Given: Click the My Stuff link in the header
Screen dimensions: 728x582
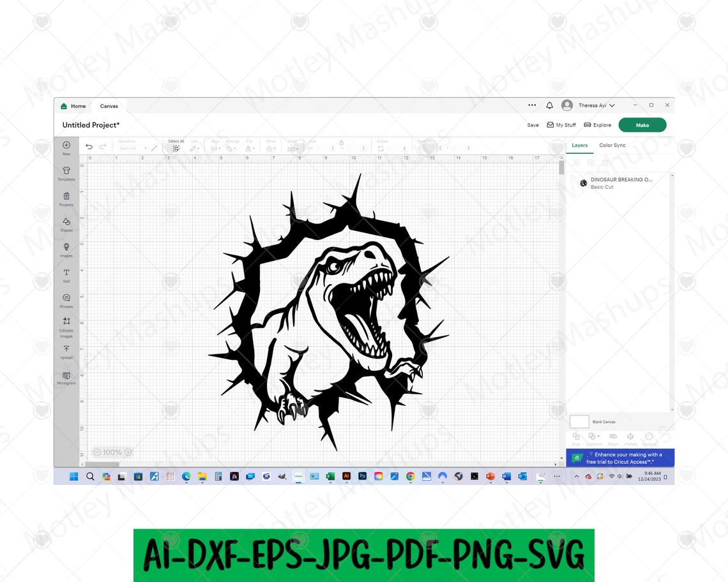Looking at the screenshot, I should click(561, 125).
